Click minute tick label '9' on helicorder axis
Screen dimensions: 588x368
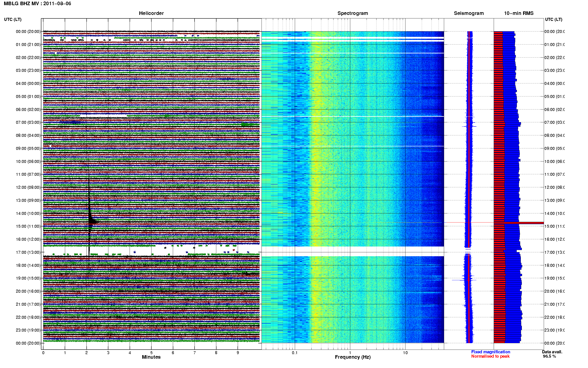[238, 353]
